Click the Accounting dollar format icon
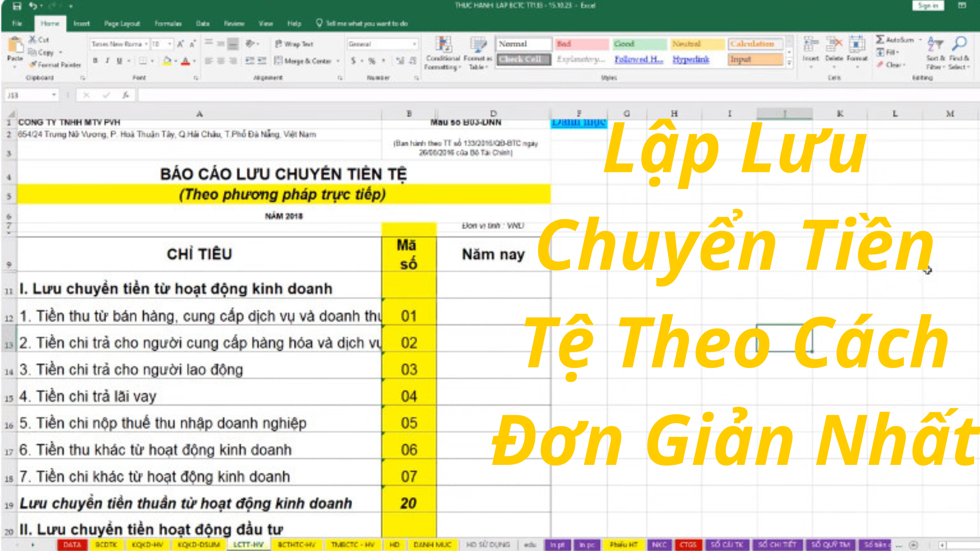980x551 pixels. click(x=353, y=61)
